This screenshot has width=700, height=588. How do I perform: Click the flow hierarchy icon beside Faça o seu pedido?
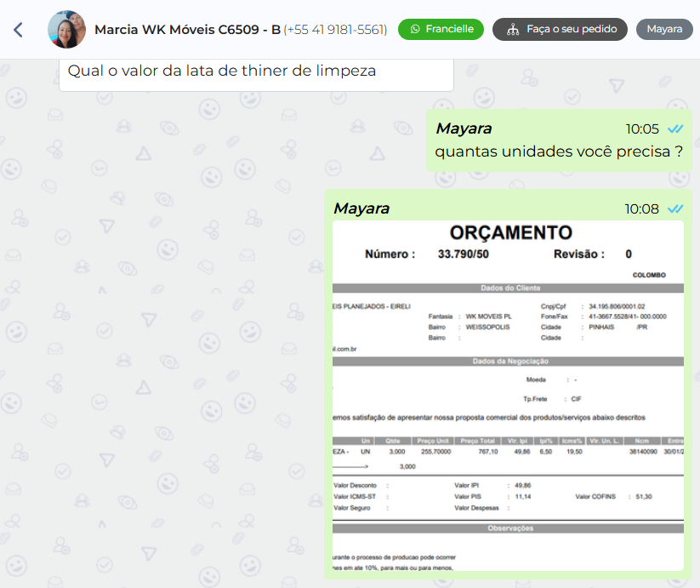[x=512, y=29]
